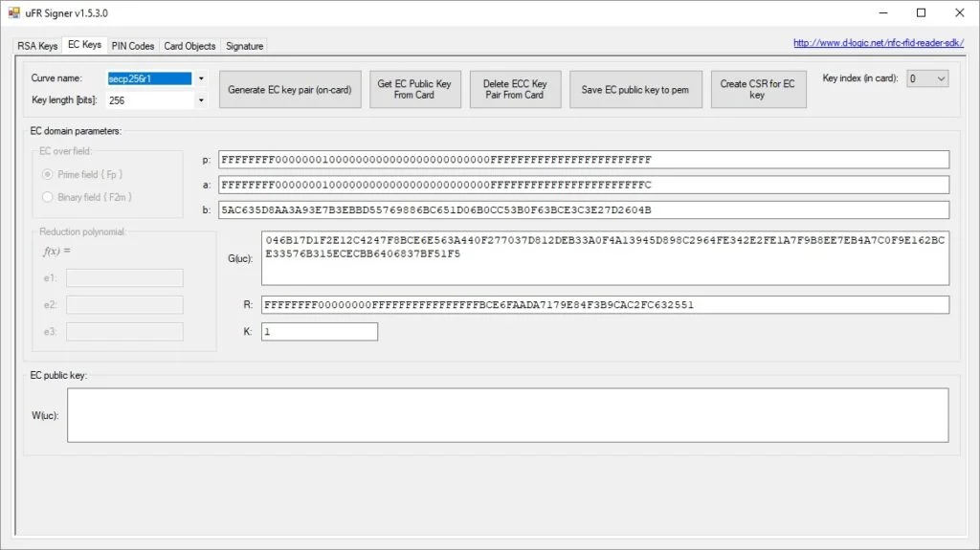Select the Prime field (Fp) radio button
The height and width of the screenshot is (550, 980).
coord(48,174)
